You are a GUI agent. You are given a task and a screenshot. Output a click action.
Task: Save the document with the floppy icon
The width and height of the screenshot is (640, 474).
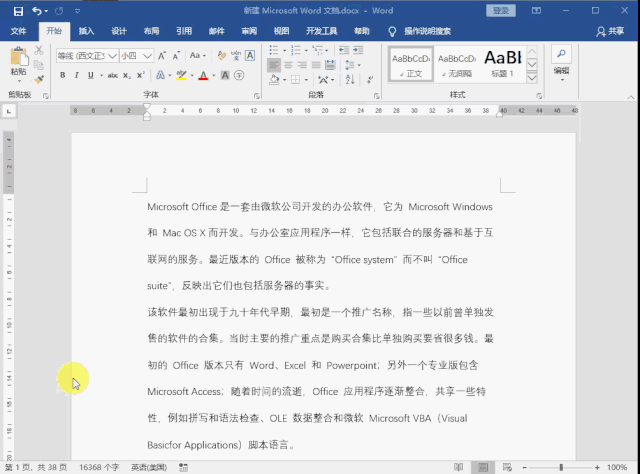pos(18,11)
